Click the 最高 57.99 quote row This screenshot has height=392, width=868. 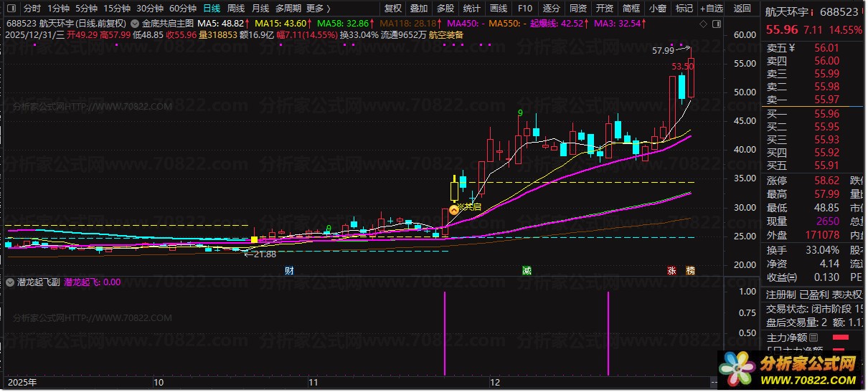(803, 194)
